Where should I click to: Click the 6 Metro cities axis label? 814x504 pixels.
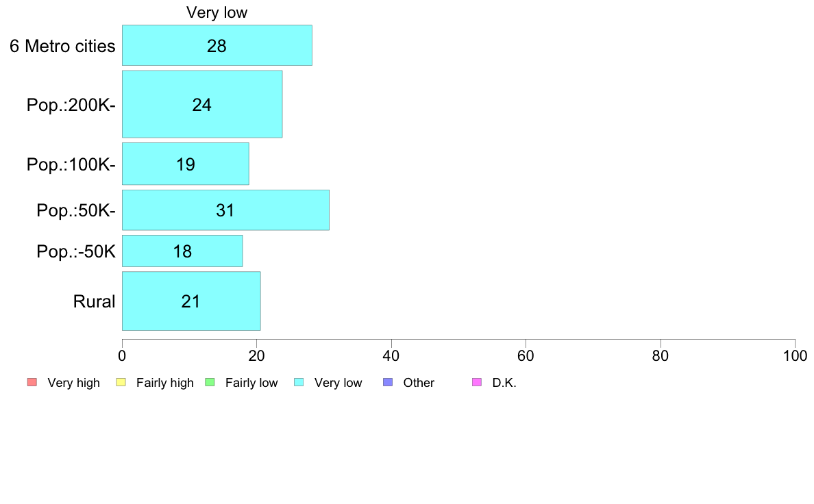pos(62,46)
